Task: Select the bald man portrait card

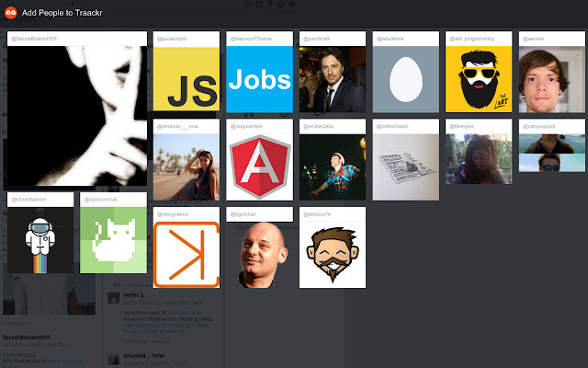Action: (259, 255)
